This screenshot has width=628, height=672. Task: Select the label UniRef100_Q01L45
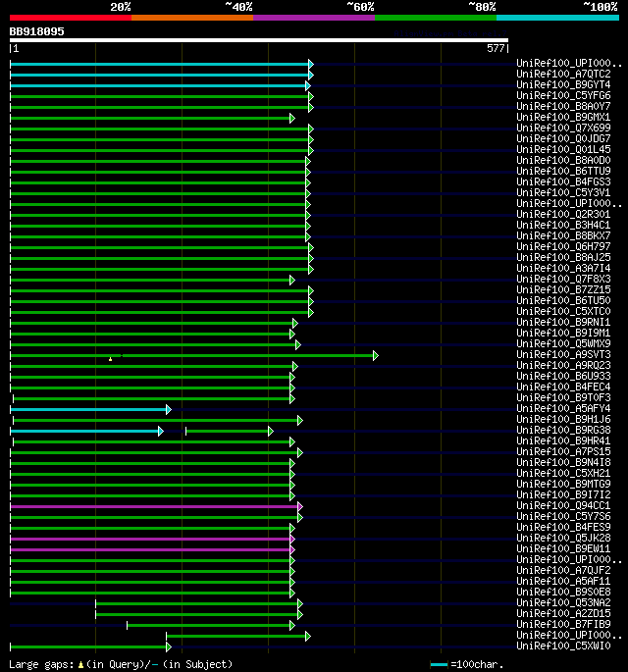(563, 149)
